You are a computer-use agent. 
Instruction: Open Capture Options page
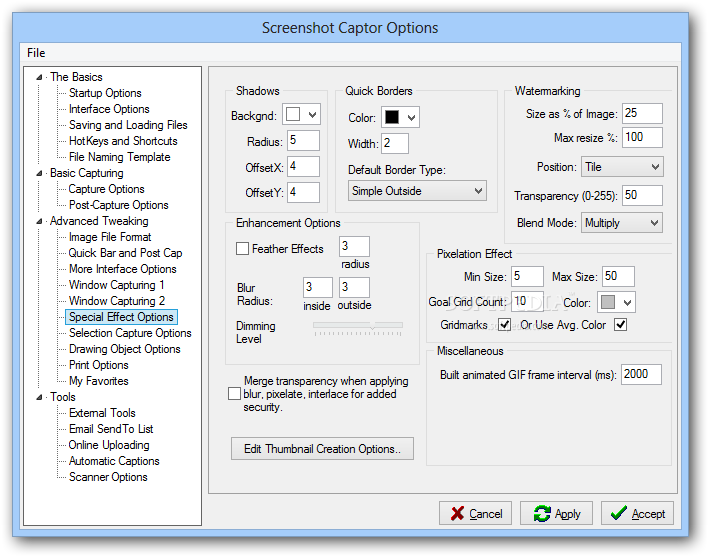coord(106,189)
